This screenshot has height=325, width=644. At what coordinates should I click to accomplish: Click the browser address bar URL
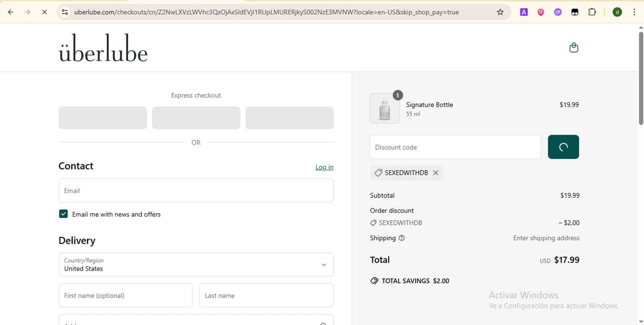click(x=266, y=12)
